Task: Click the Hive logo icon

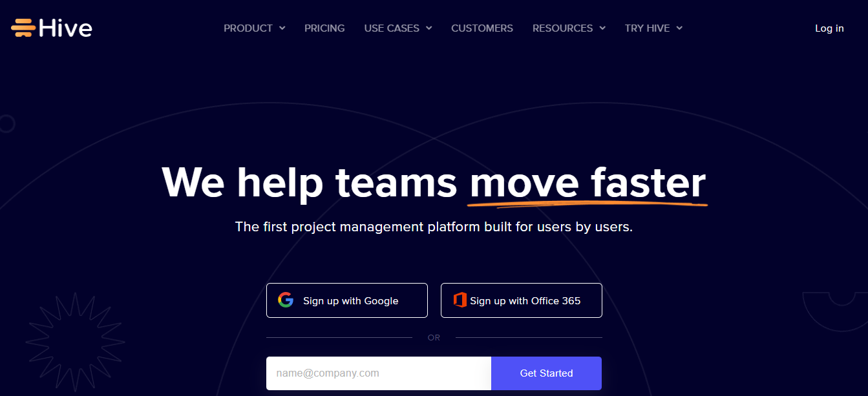Action: point(23,28)
